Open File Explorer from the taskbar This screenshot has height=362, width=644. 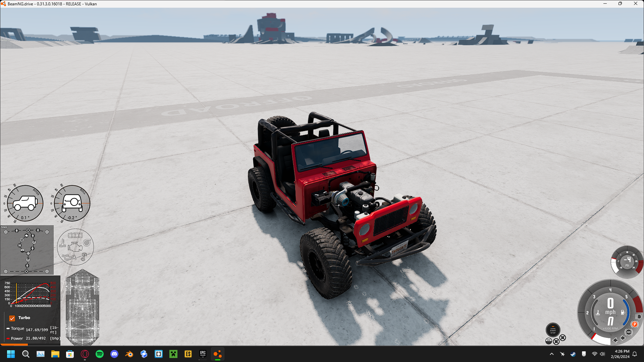coord(55,354)
